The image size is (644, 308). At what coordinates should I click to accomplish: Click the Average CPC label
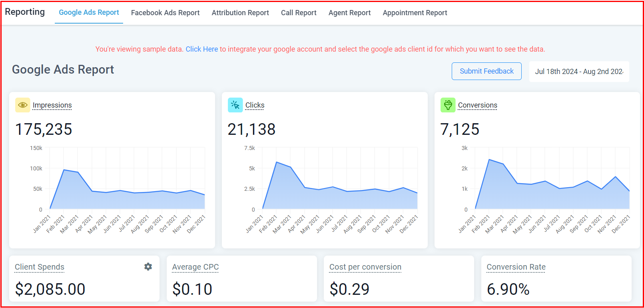pyautogui.click(x=195, y=267)
